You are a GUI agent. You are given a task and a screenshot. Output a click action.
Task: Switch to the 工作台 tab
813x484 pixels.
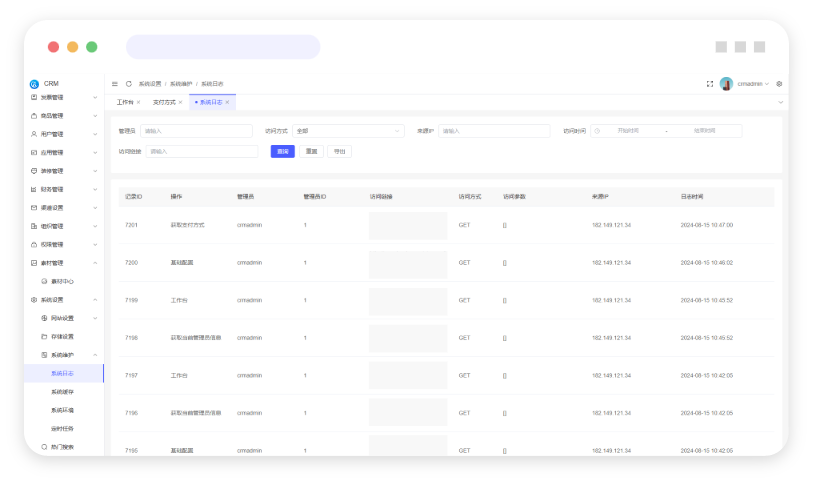click(x=125, y=102)
